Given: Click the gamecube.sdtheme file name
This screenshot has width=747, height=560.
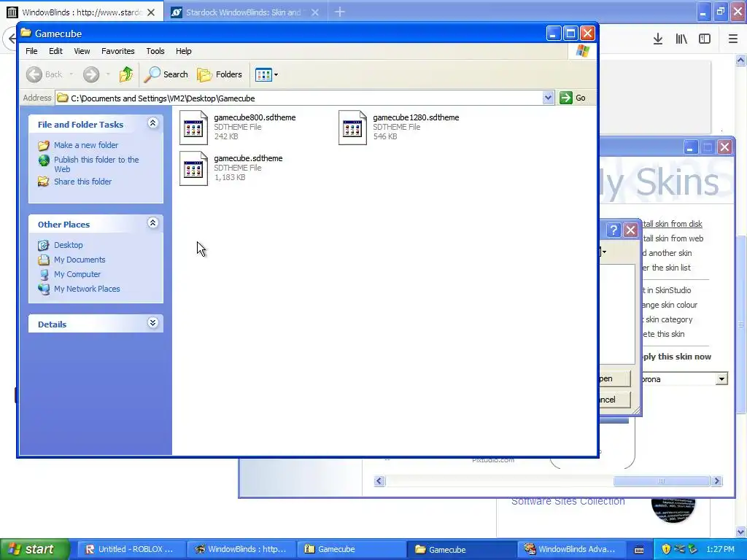Looking at the screenshot, I should (x=248, y=158).
